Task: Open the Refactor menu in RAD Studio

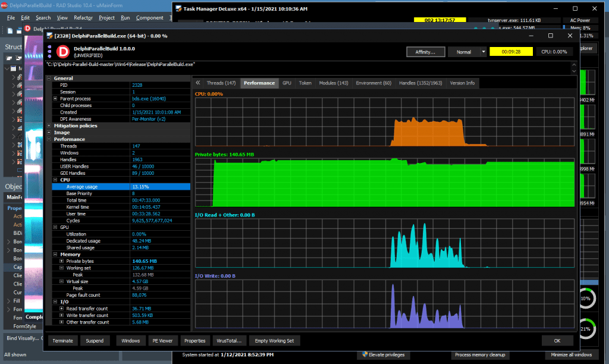Action: pyautogui.click(x=83, y=18)
